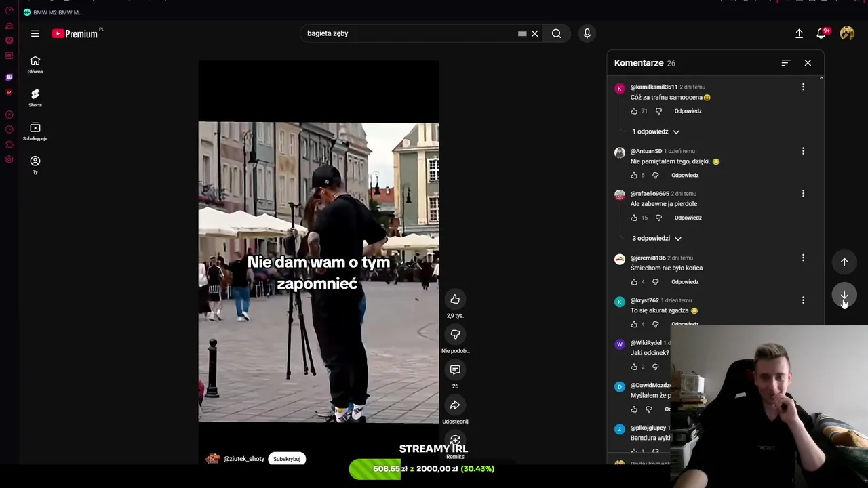This screenshot has width=868, height=488.
Task: Reply to jeremi8136 via Odpowiedz
Action: point(685,282)
